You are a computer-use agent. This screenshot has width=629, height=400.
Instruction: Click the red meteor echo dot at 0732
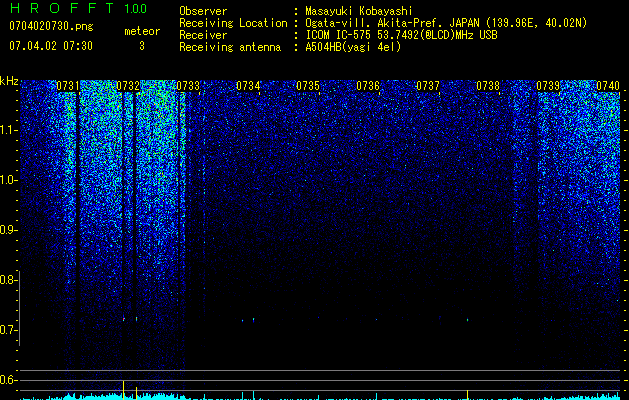pos(124,319)
